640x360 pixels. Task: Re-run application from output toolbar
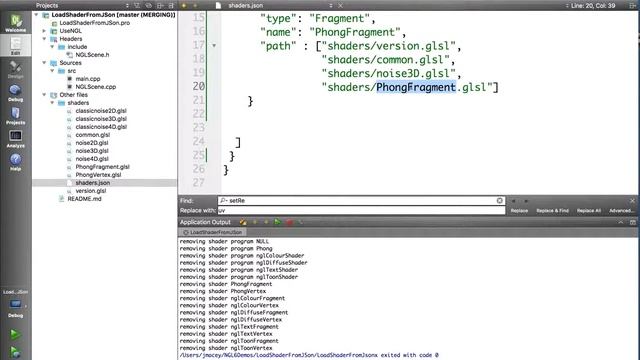pyautogui.click(x=278, y=222)
